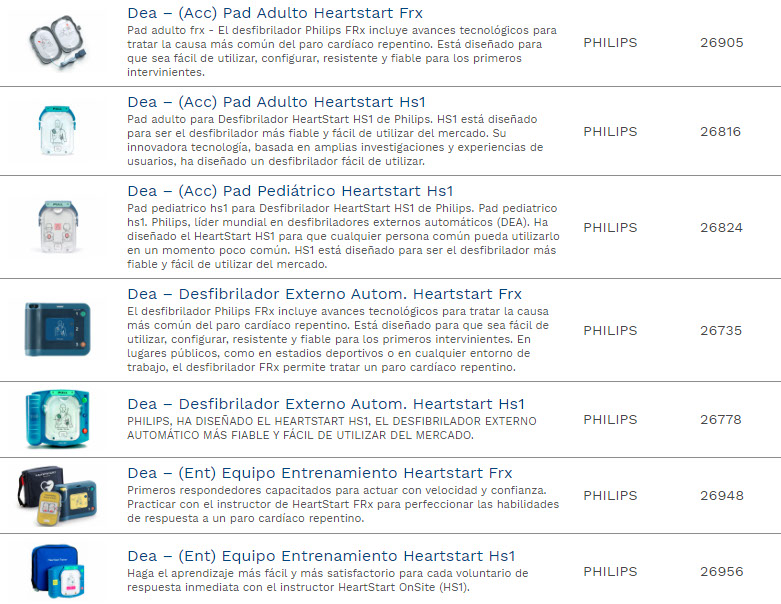781x604 pixels.
Task: Click the "Pad Adulto Heartstart Hs1" product title
Action: tap(274, 102)
